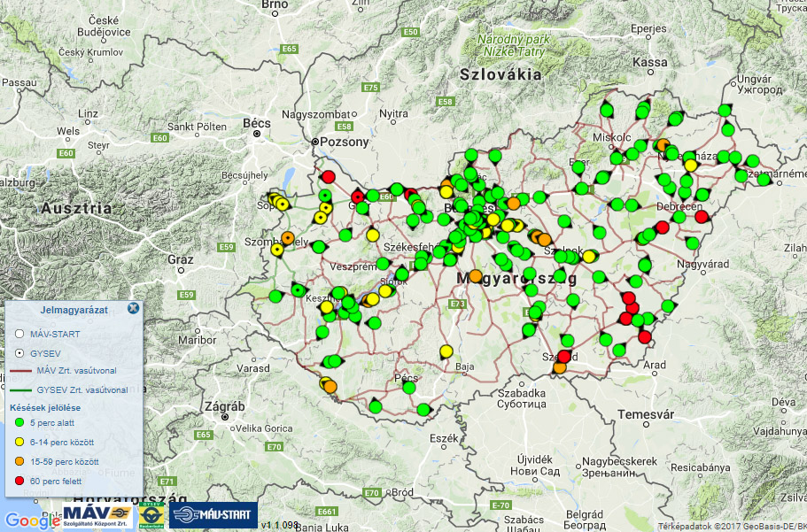807x532 pixels.
Task: Click the 'MÁV Zrt. vasútvonal' legend entry
Action: point(76,370)
